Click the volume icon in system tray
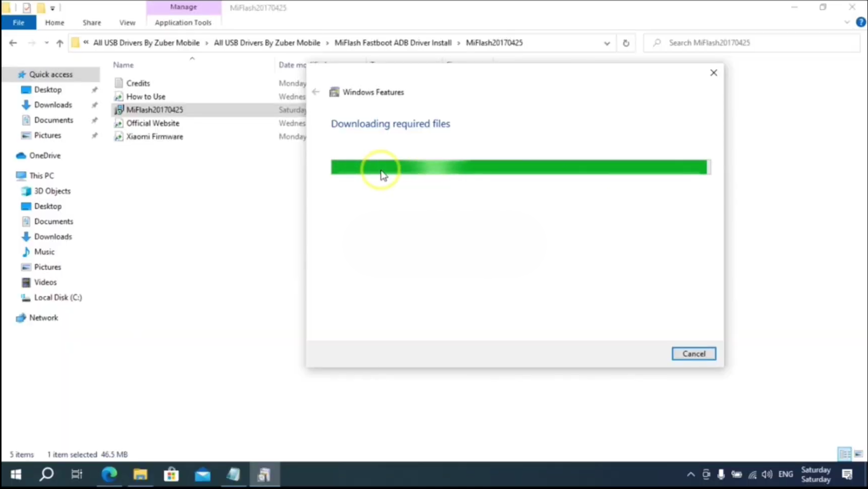The width and height of the screenshot is (868, 489). [x=767, y=475]
